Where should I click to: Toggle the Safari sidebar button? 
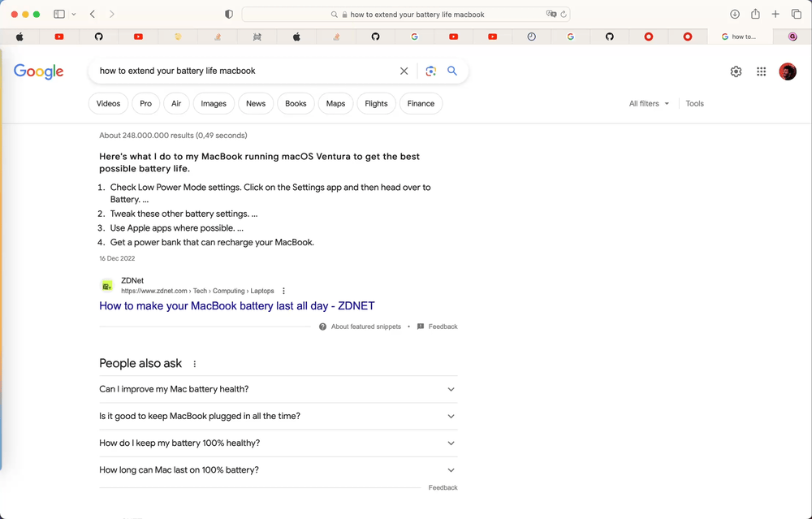[x=59, y=14]
